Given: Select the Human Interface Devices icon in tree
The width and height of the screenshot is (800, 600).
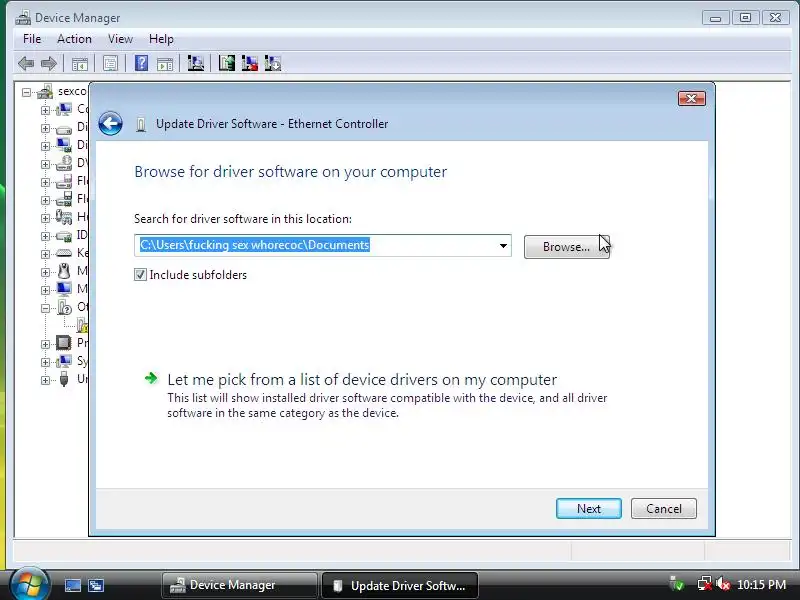Looking at the screenshot, I should (x=64, y=217).
